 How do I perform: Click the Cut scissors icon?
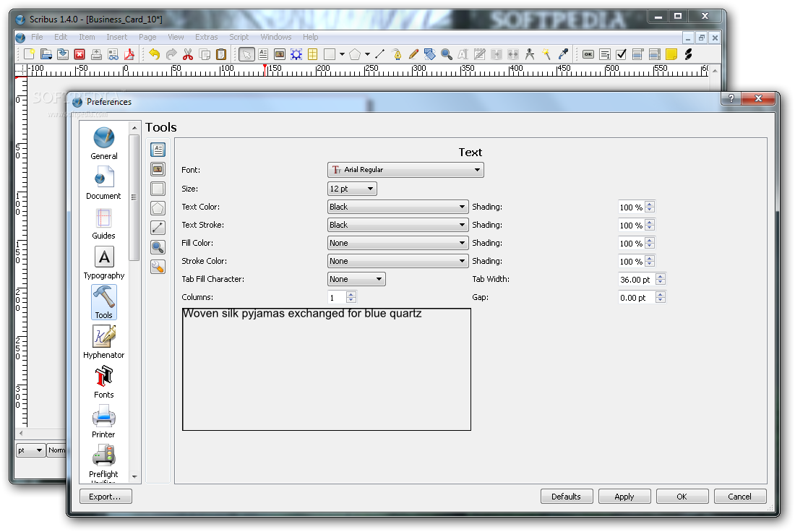click(x=188, y=54)
